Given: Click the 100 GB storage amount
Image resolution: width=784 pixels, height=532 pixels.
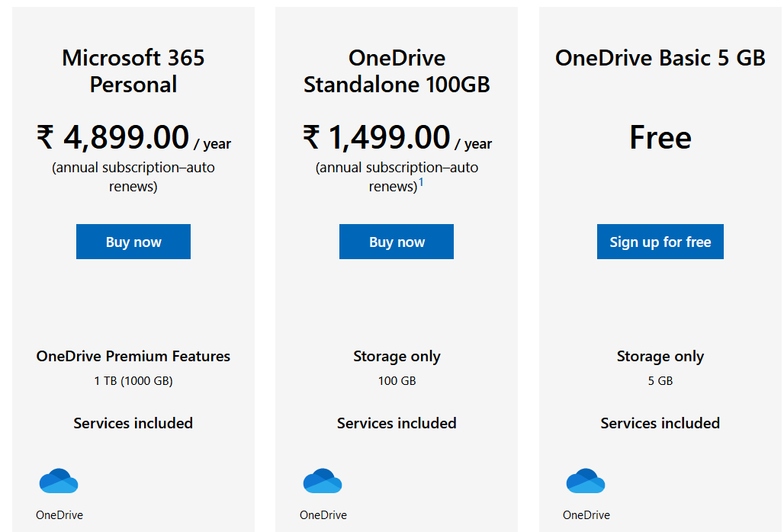Looking at the screenshot, I should (397, 380).
